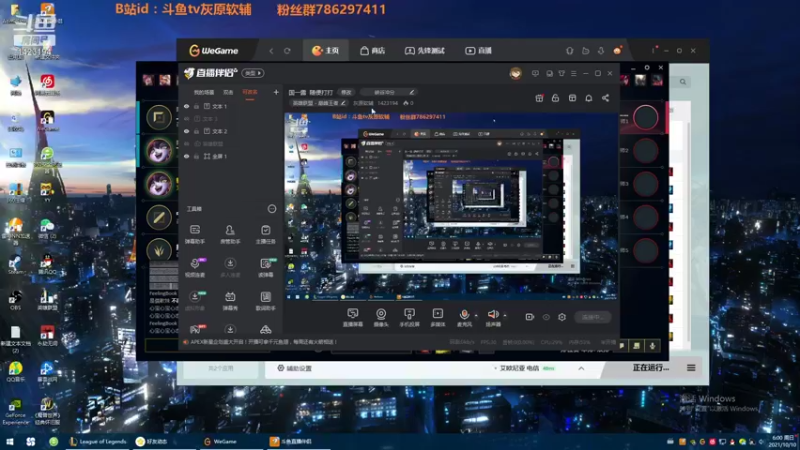The width and height of the screenshot is (800, 450).
Task: Show the hidden 文本 3 layer
Action: click(x=186, y=118)
